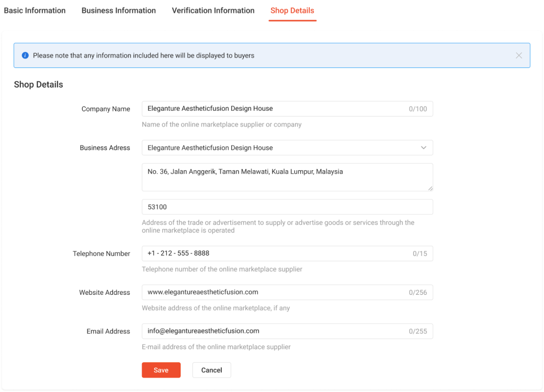Click the Company Name field label
544x392 pixels.
coord(106,109)
